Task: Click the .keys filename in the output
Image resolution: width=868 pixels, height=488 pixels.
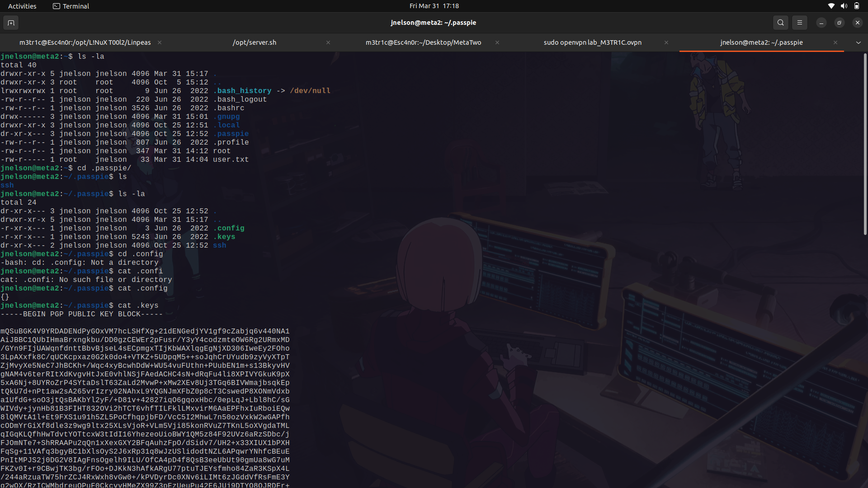Action: (x=225, y=237)
